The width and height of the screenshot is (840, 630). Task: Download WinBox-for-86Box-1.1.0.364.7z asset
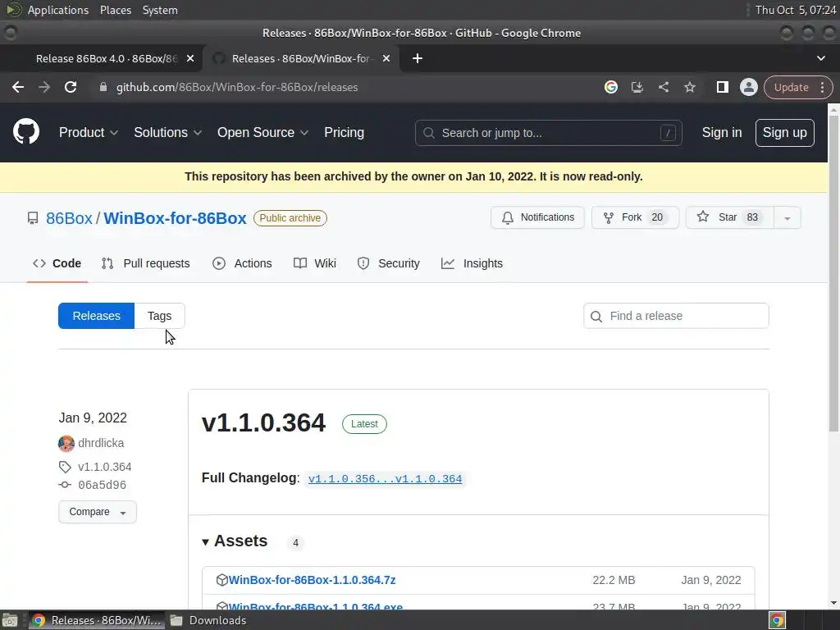[x=312, y=580]
